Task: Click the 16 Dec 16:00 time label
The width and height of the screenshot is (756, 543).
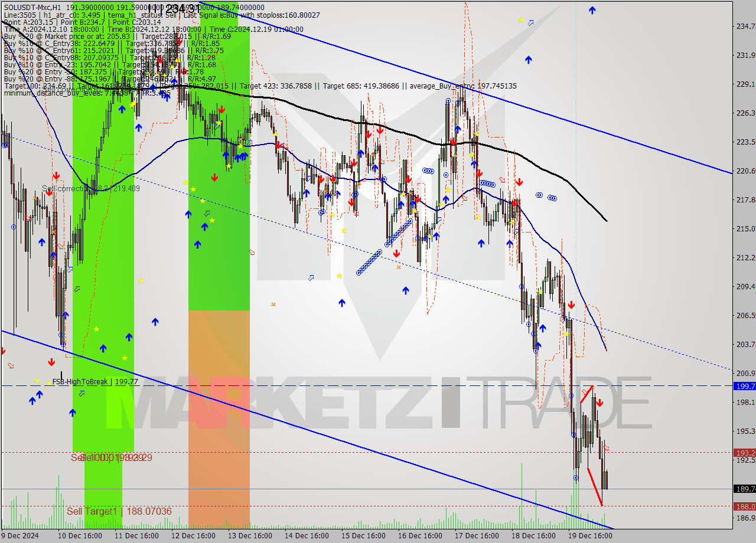Action: (420, 536)
